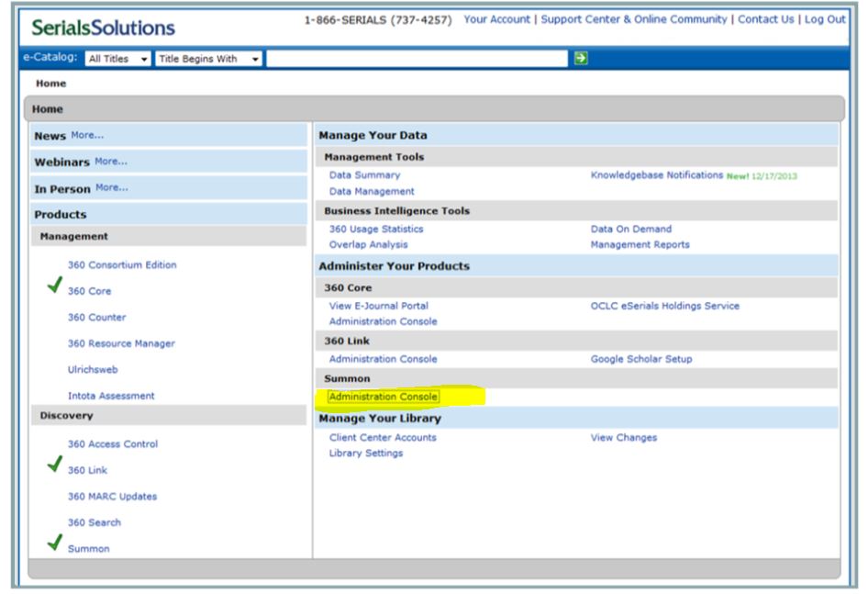Viewport: 868px width, 594px height.
Task: Open More next to Webinars
Action: tap(111, 162)
